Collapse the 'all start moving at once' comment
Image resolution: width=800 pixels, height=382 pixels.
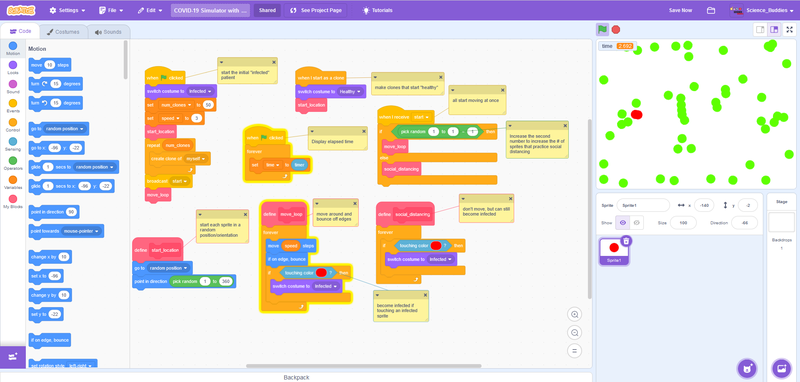tap(453, 90)
